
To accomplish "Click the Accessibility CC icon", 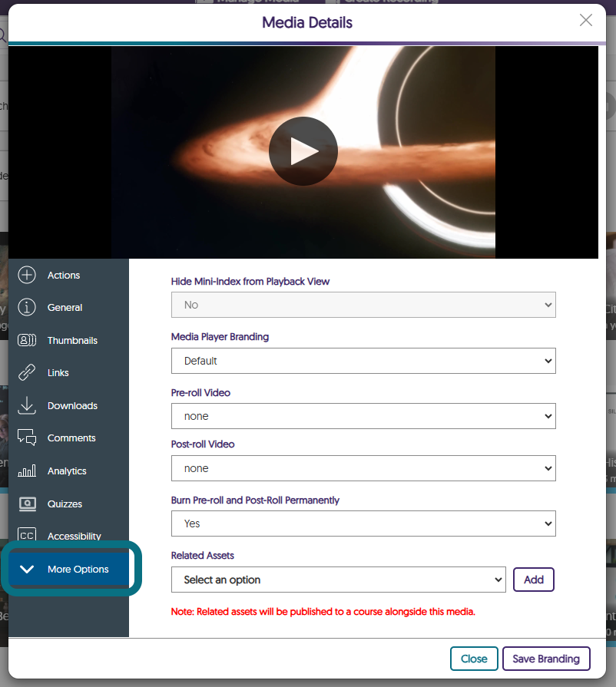I will pyautogui.click(x=27, y=536).
